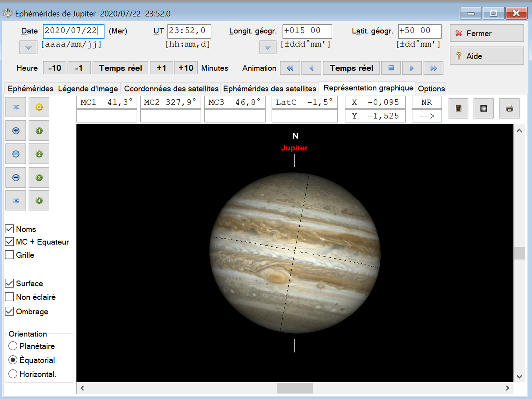Select Planétaire orientation

13,346
